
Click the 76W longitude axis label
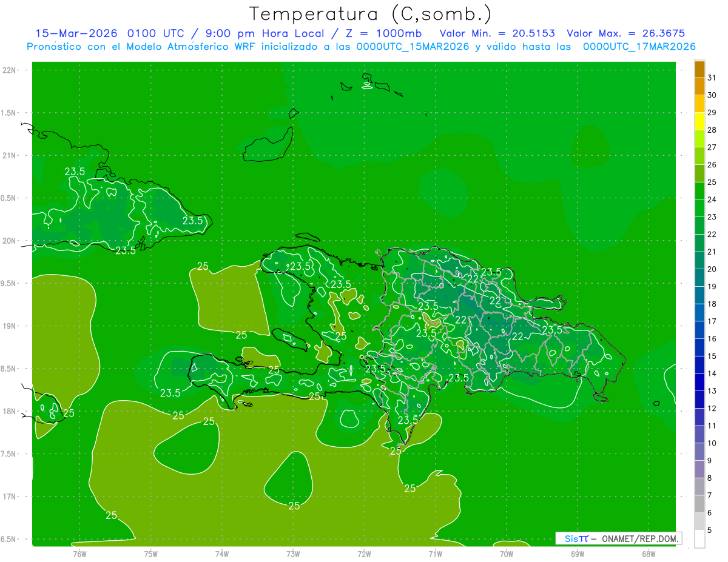(79, 554)
